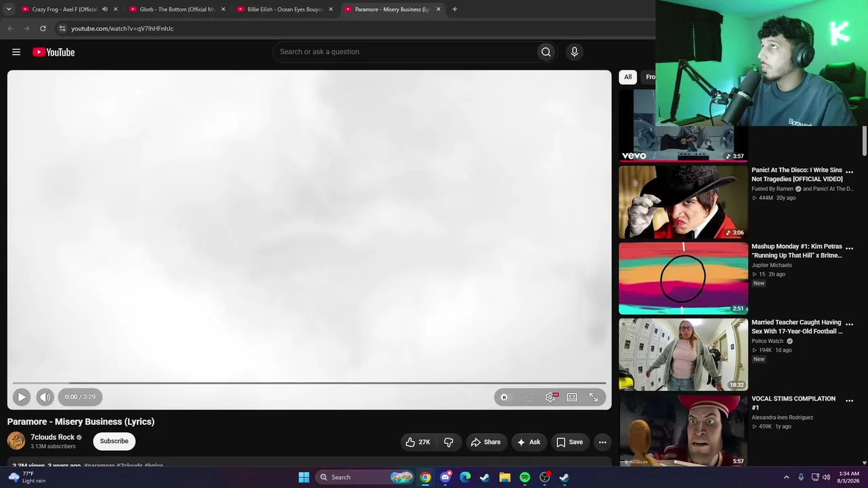The width and height of the screenshot is (868, 488).
Task: Open File Explorer from the taskbar
Action: (x=505, y=477)
